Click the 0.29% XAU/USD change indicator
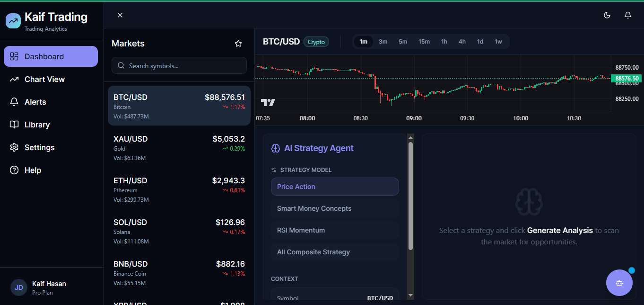Viewport: 644px width, 305px height. (234, 149)
